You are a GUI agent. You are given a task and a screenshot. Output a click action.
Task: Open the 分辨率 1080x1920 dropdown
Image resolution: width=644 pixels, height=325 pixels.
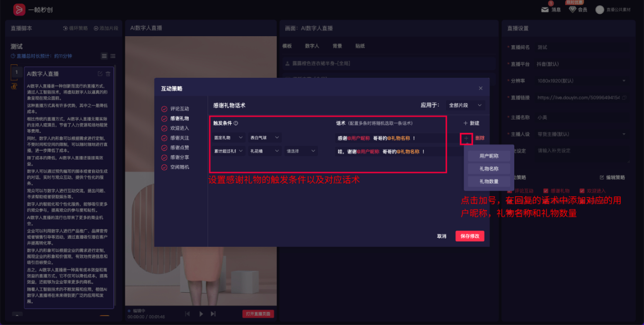tap(582, 81)
